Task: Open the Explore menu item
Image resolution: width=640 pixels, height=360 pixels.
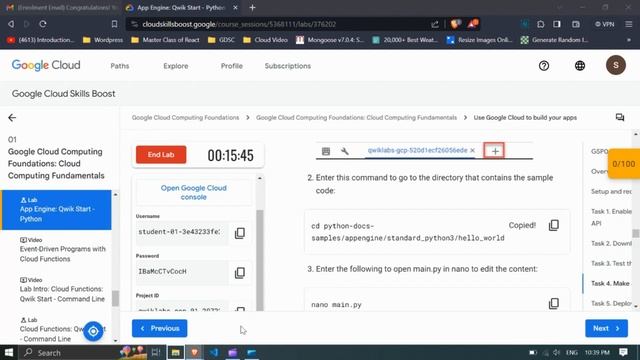Action: click(x=176, y=66)
